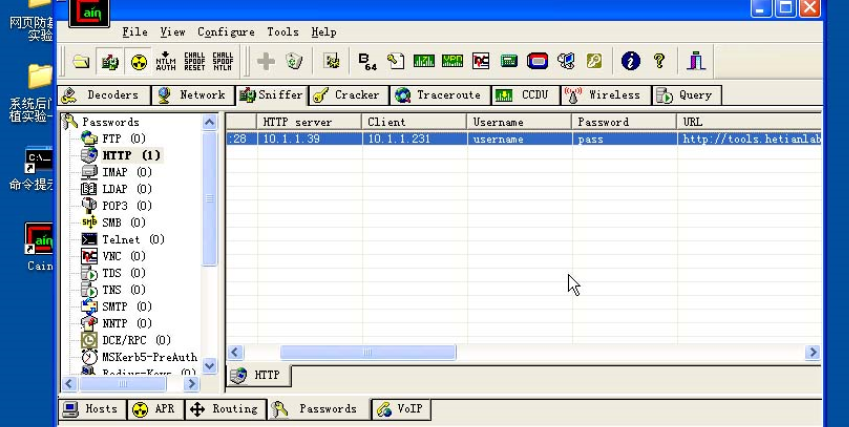
Task: Select POP3 (0) in the tree
Action: 127,206
